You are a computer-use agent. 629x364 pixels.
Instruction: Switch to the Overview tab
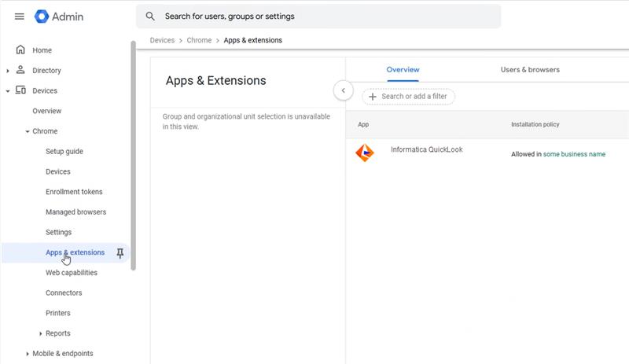pyautogui.click(x=403, y=70)
